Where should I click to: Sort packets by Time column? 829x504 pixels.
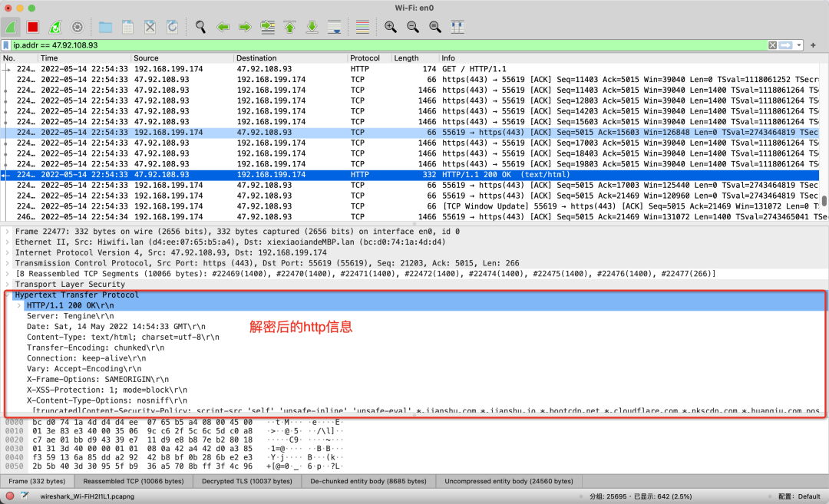click(x=84, y=58)
